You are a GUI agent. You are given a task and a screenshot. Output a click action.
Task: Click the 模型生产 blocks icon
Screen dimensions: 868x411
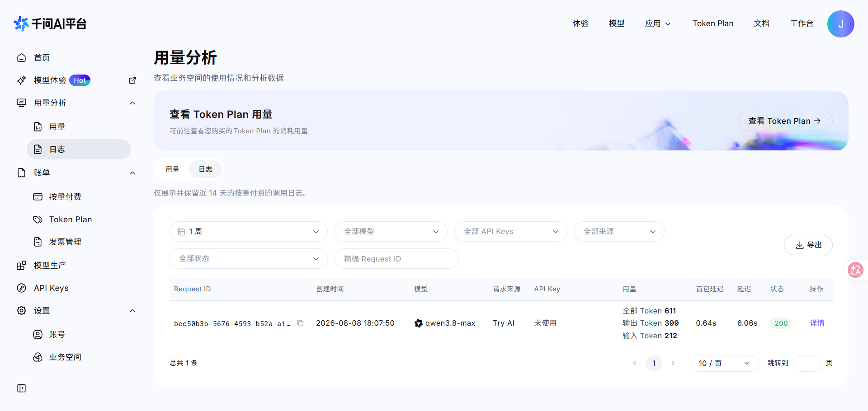[x=21, y=266]
